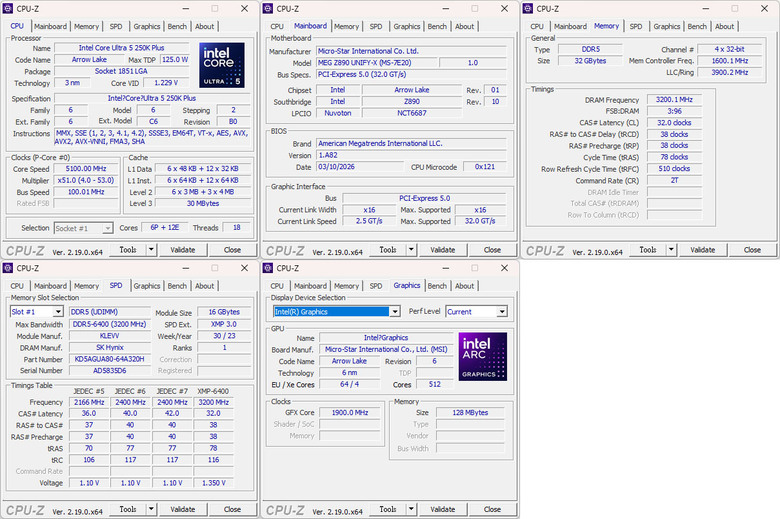Click the graphics memory Size value 128 MBytes
780x519 pixels.
click(470, 413)
